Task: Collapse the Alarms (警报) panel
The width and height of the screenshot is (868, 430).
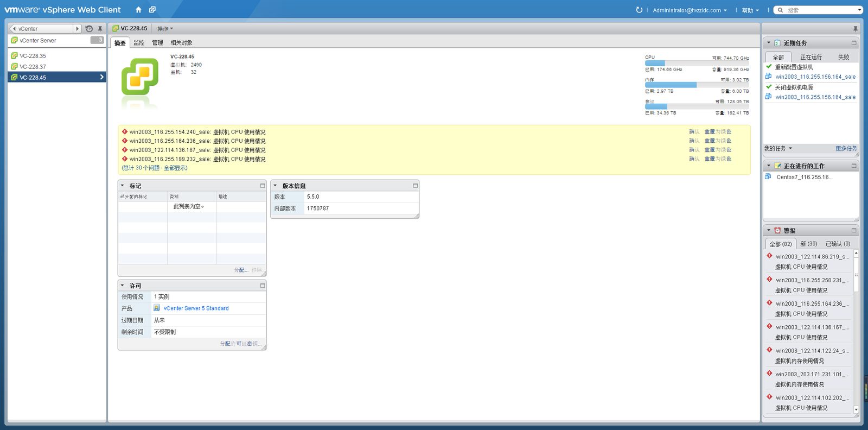Action: [x=769, y=230]
